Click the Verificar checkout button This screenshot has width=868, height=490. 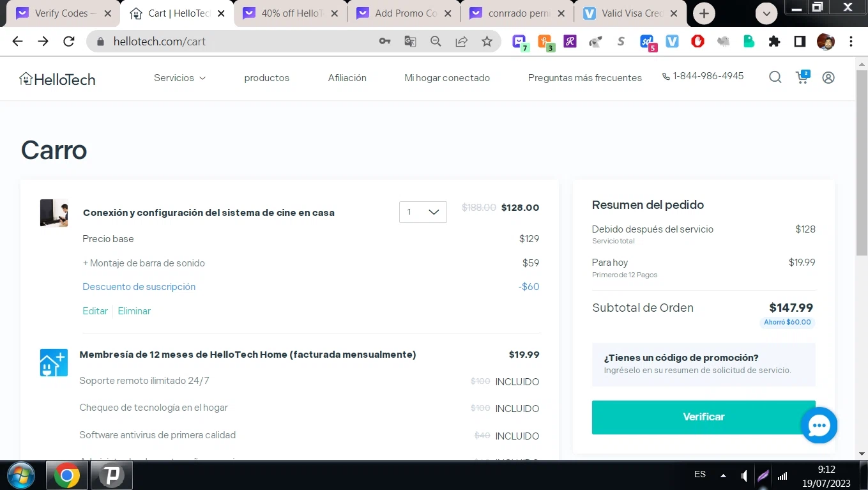pyautogui.click(x=703, y=417)
